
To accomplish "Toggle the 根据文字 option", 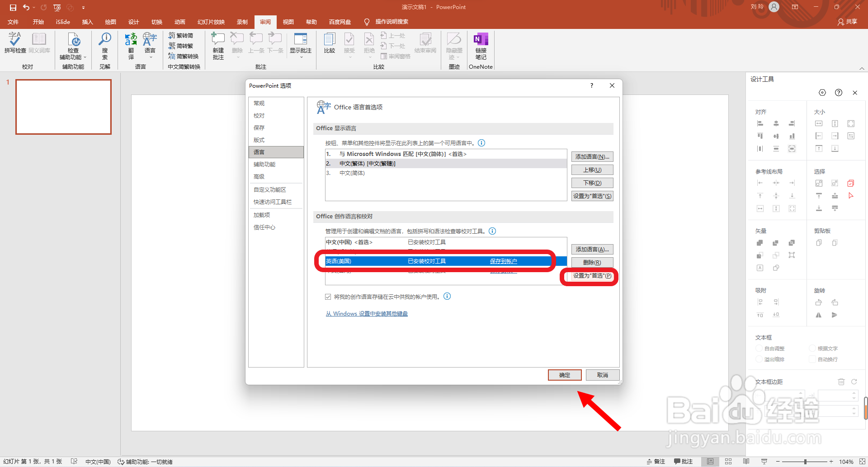I will pos(812,348).
